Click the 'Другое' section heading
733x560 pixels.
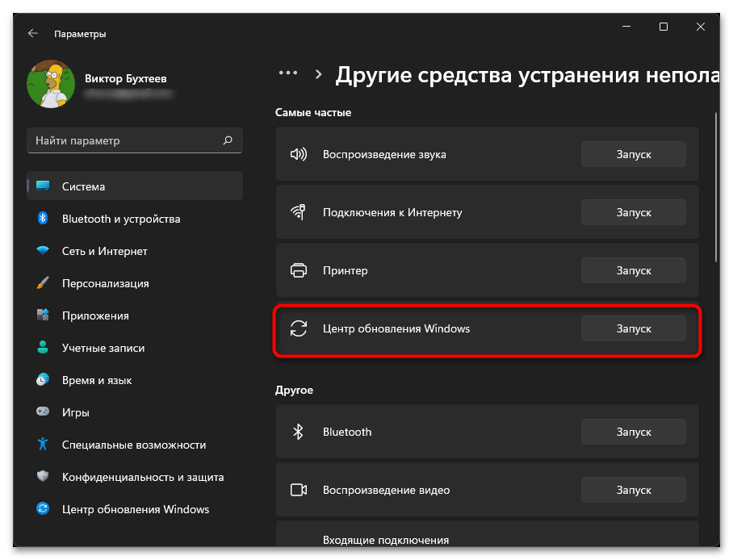click(294, 390)
